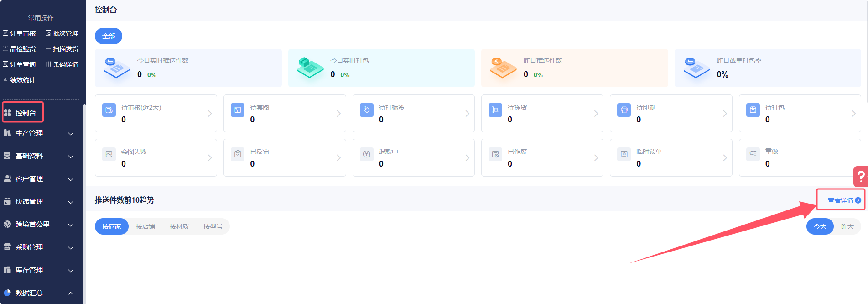This screenshot has height=304, width=868.
Task: Click the 推送件数前10趋势 heading
Action: [x=125, y=200]
